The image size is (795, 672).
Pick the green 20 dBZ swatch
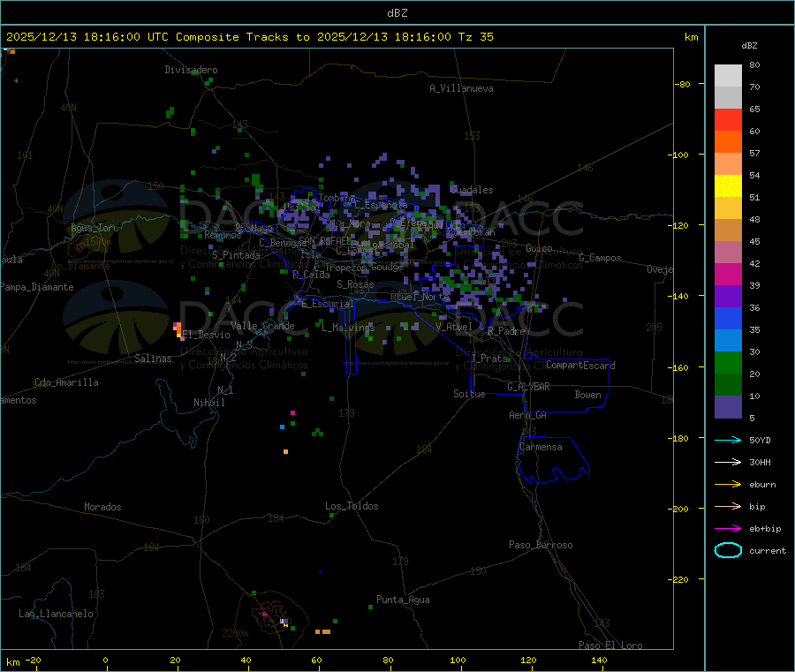coord(728,362)
